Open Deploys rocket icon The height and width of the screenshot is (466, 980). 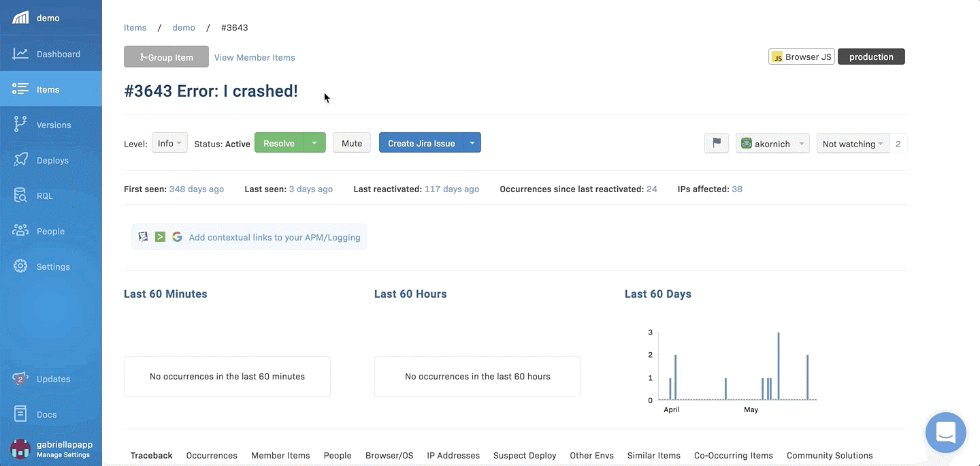click(x=20, y=160)
